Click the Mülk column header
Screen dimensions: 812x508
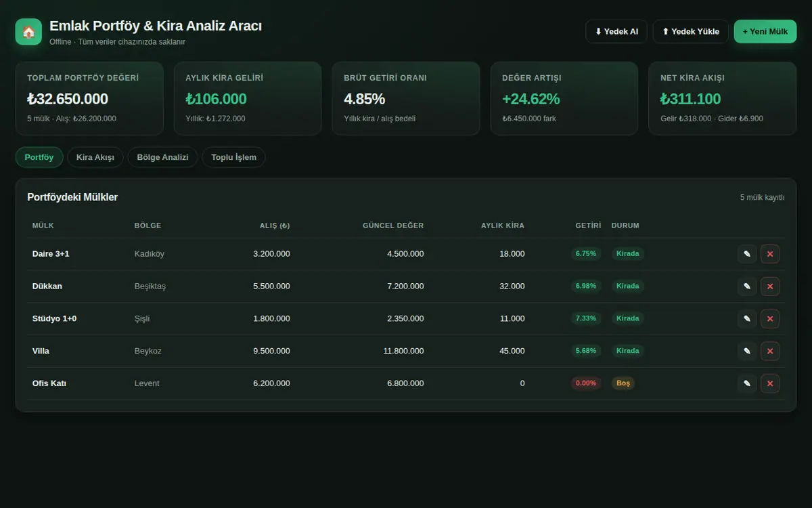(x=43, y=226)
